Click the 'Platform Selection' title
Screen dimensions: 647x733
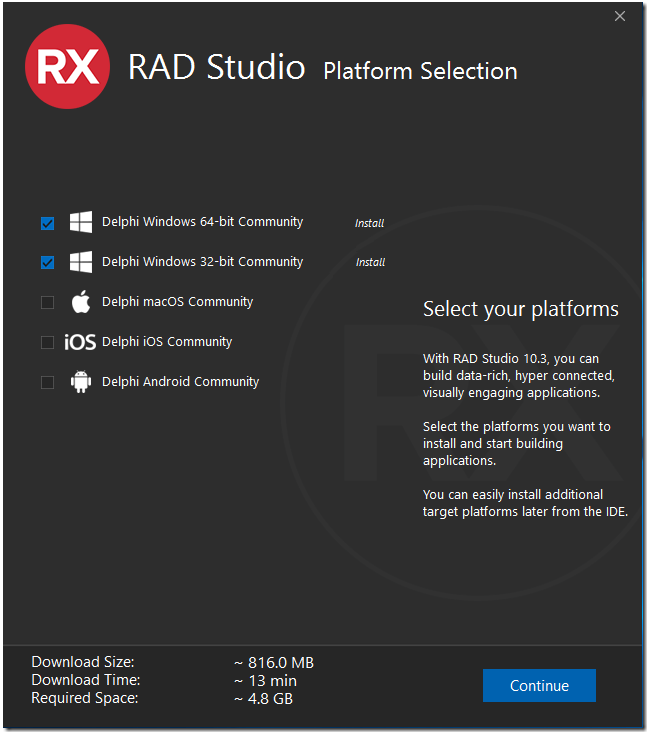tap(420, 72)
